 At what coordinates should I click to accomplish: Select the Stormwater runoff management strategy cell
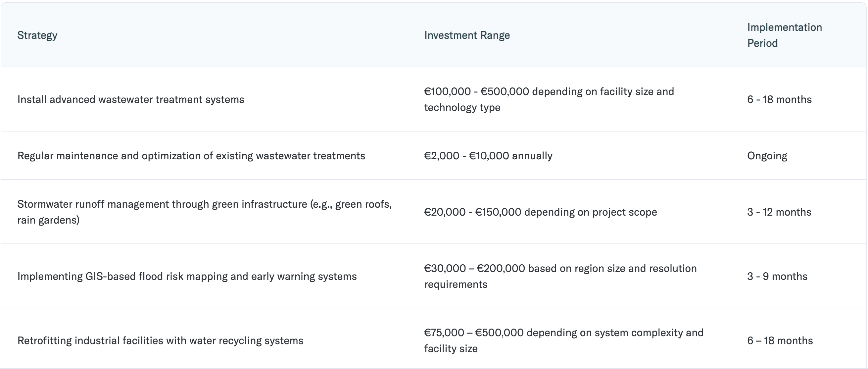pyautogui.click(x=204, y=204)
